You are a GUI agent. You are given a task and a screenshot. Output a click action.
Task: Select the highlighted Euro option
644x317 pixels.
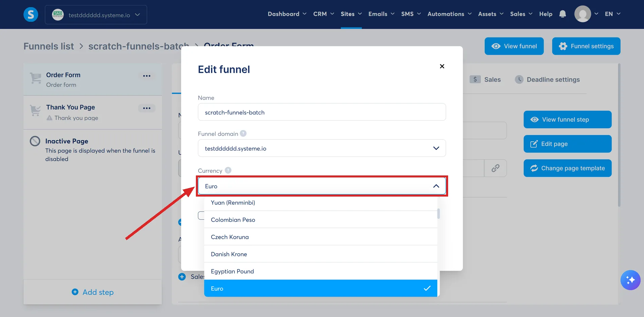(x=320, y=288)
